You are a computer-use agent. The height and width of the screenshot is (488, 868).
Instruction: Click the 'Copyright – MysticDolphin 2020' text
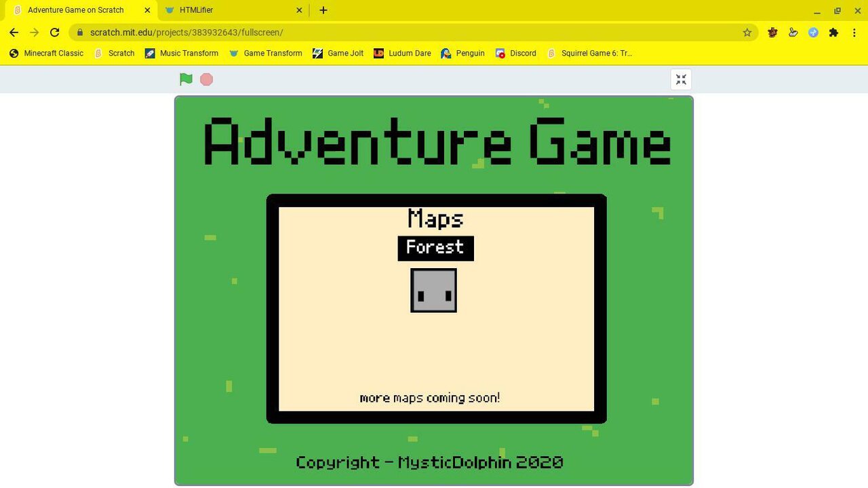tap(429, 463)
